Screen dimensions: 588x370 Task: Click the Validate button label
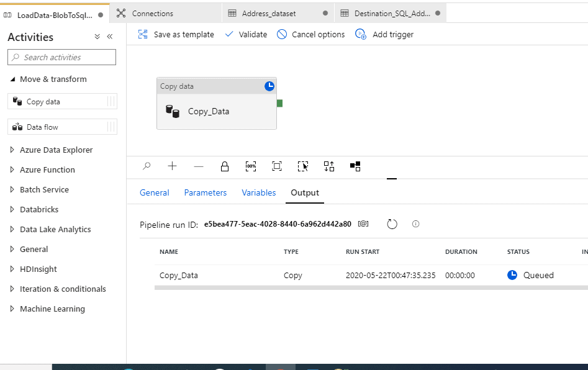(x=253, y=35)
